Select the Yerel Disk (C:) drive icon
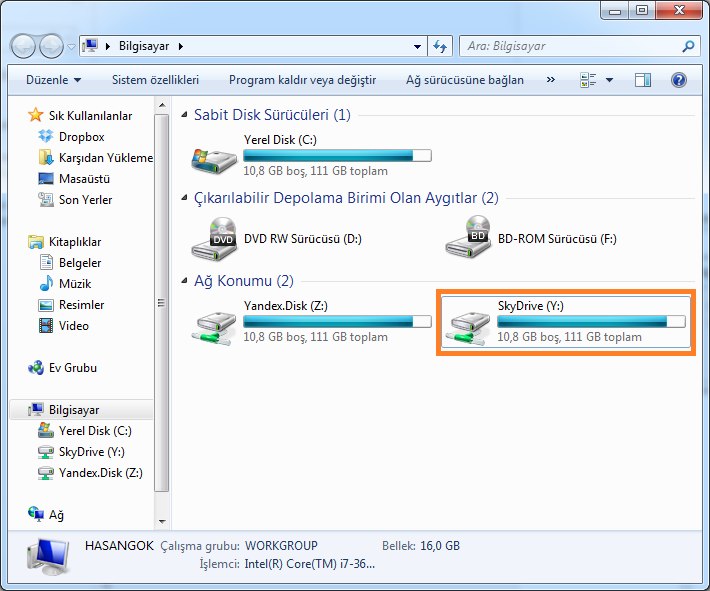The height and width of the screenshot is (591, 710). coord(214,161)
